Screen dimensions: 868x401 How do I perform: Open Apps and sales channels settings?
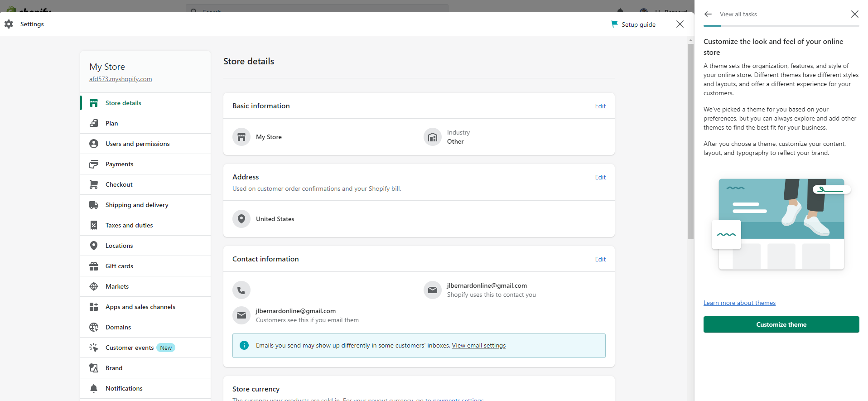pyautogui.click(x=145, y=307)
